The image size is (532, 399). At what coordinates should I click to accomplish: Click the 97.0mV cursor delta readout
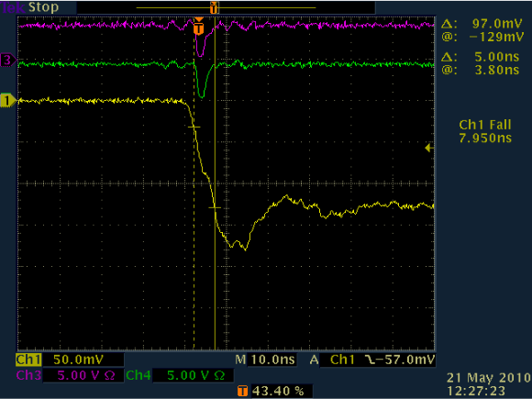[x=482, y=24]
